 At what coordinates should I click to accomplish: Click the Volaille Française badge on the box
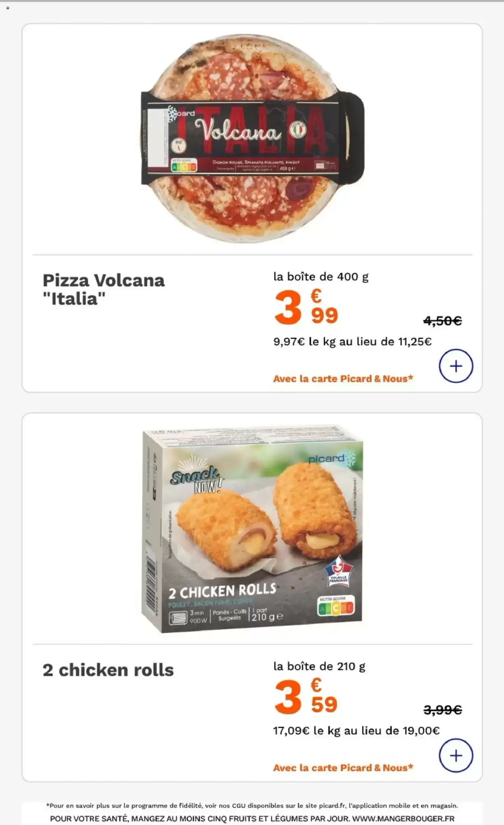338,571
